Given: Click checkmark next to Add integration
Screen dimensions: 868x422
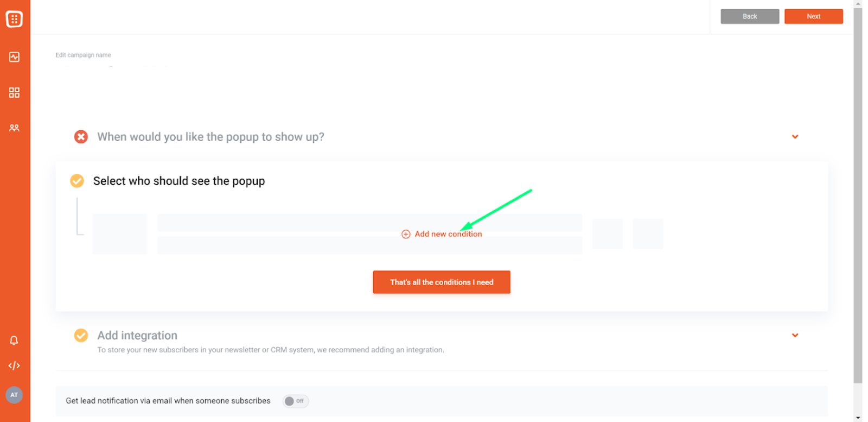Looking at the screenshot, I should coord(81,336).
